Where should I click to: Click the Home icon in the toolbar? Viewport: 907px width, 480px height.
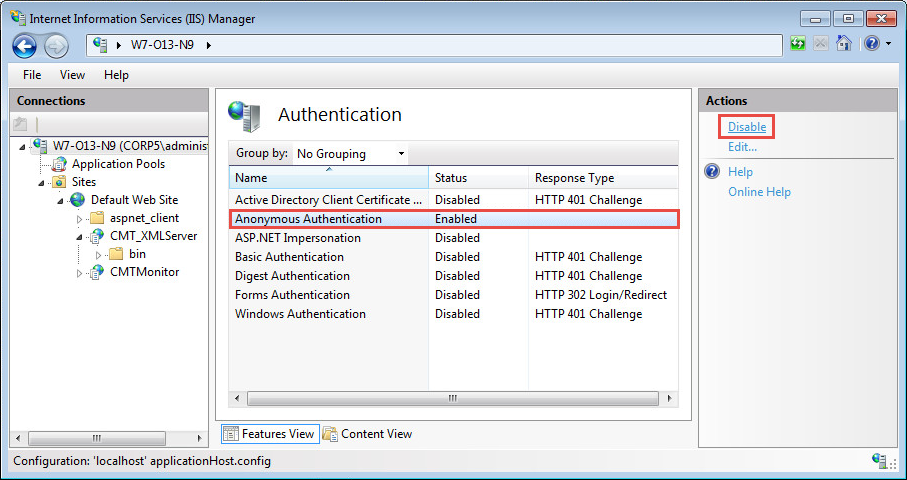click(844, 44)
